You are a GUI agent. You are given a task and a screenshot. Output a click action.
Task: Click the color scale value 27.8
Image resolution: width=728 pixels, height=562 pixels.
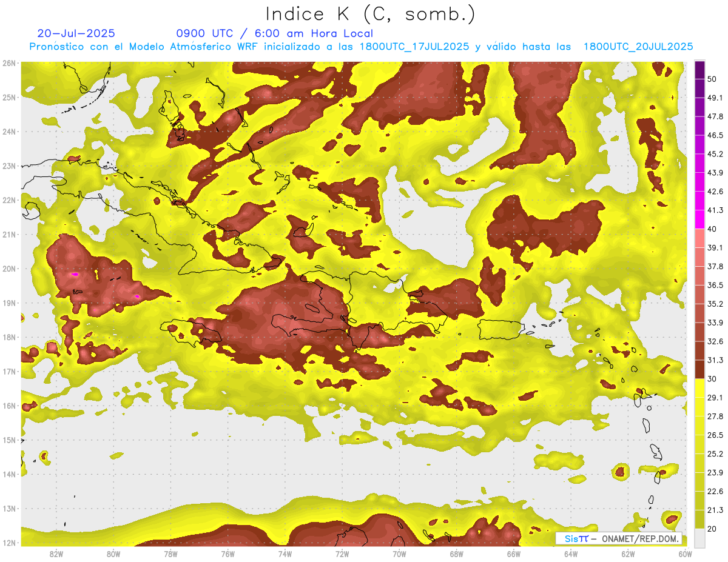[x=715, y=416]
